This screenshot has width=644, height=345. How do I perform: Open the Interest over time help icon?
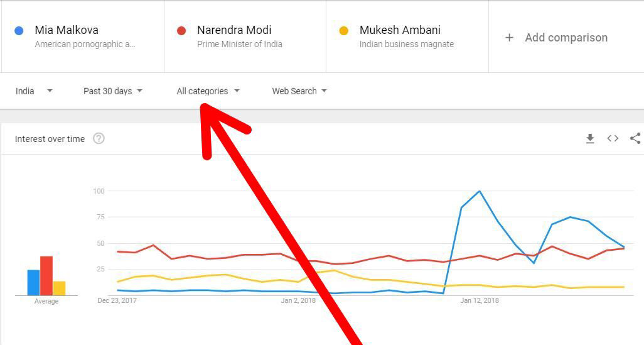[99, 139]
